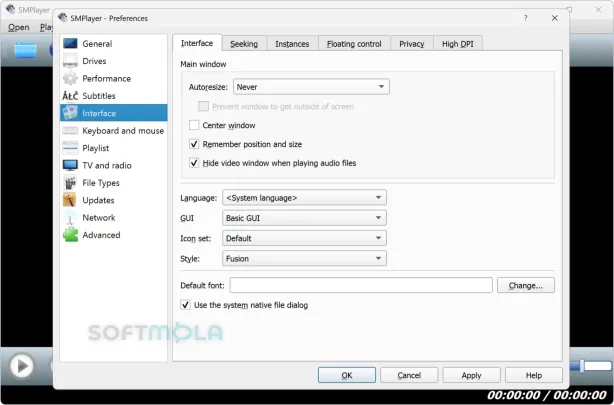Click the Interface tab
614x405 pixels.
pyautogui.click(x=197, y=43)
